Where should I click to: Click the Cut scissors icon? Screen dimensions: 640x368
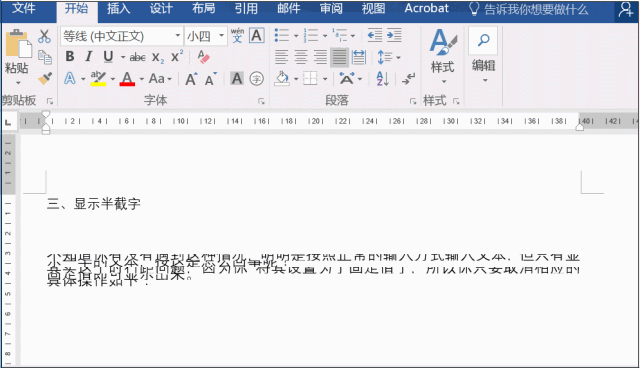pos(44,36)
